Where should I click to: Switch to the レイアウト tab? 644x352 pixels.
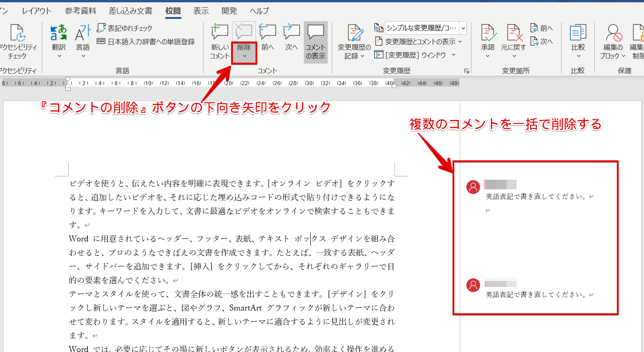(x=37, y=11)
